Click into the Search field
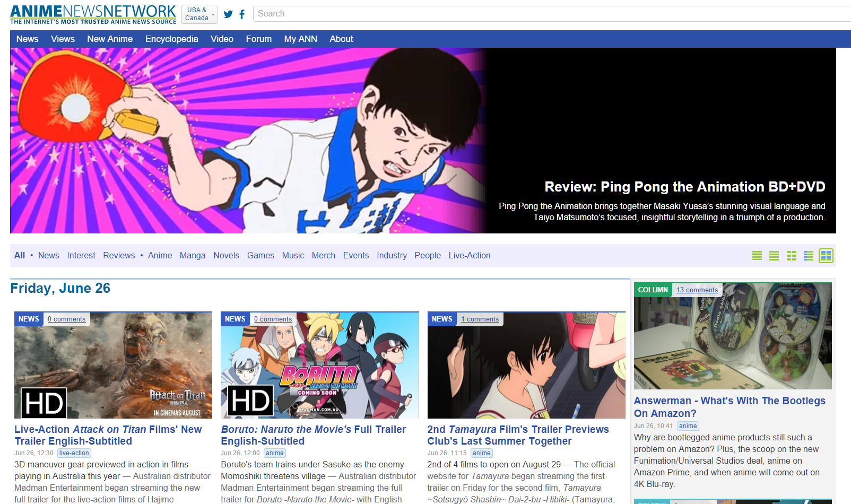Screen dimensions: 851x504 pyautogui.click(x=552, y=14)
